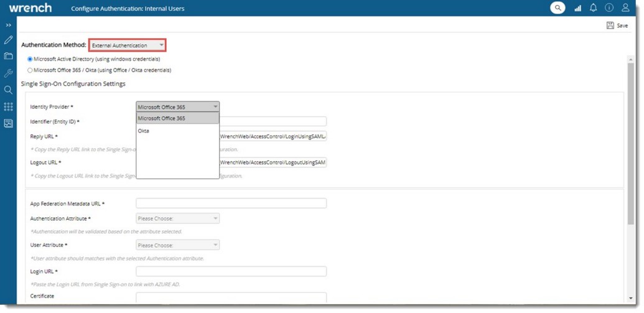Open the Authentication Attribute dropdown
Image resolution: width=644 pixels, height=313 pixels.
point(177,218)
